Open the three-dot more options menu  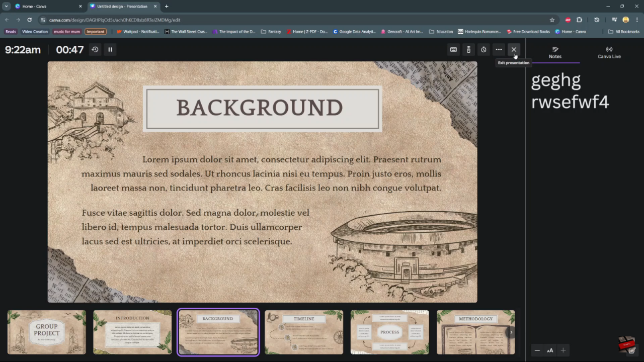(x=499, y=49)
